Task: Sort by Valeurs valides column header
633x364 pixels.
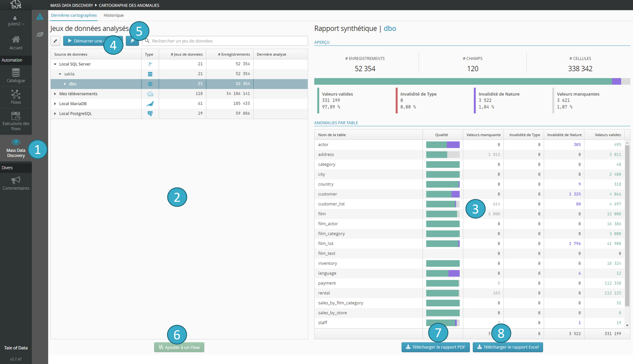Action: (x=605, y=135)
